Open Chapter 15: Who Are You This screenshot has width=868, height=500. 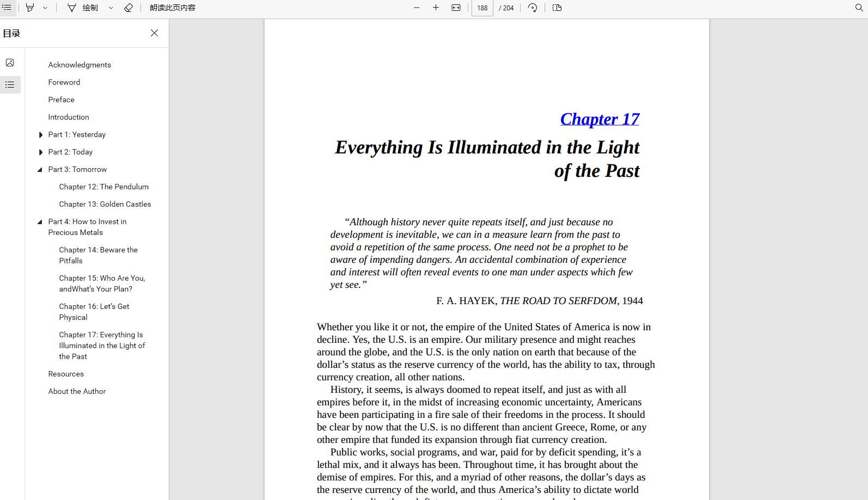coord(102,283)
